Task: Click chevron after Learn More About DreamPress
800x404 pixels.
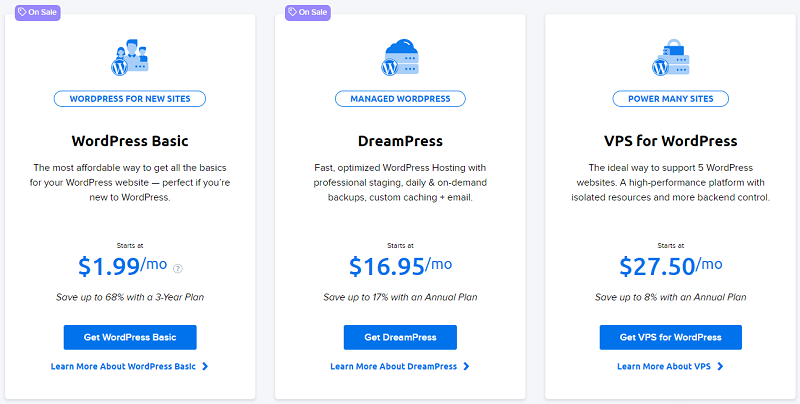Action: click(466, 366)
